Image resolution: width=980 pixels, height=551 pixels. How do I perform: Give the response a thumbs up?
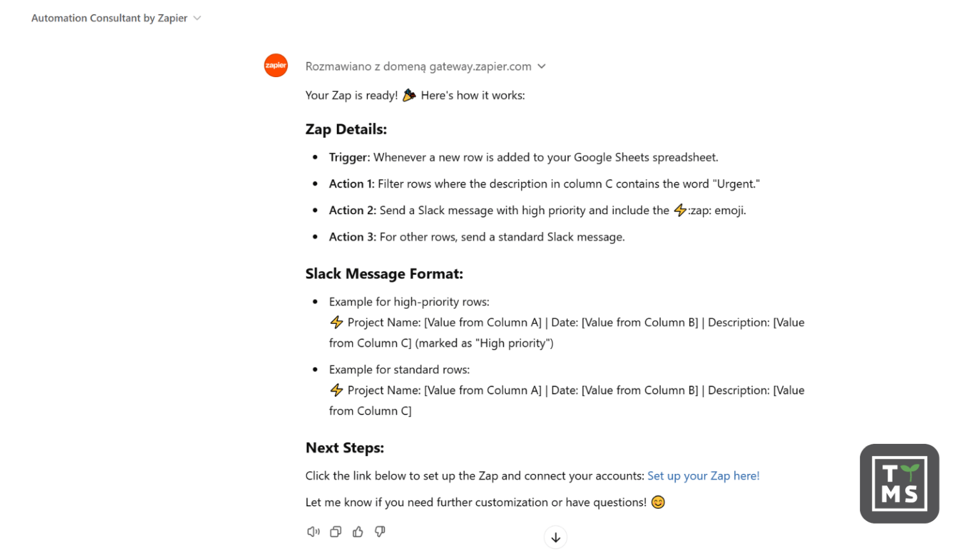pos(357,531)
